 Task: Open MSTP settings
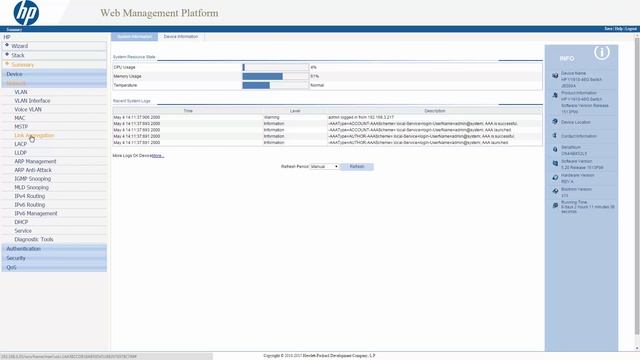click(x=21, y=127)
